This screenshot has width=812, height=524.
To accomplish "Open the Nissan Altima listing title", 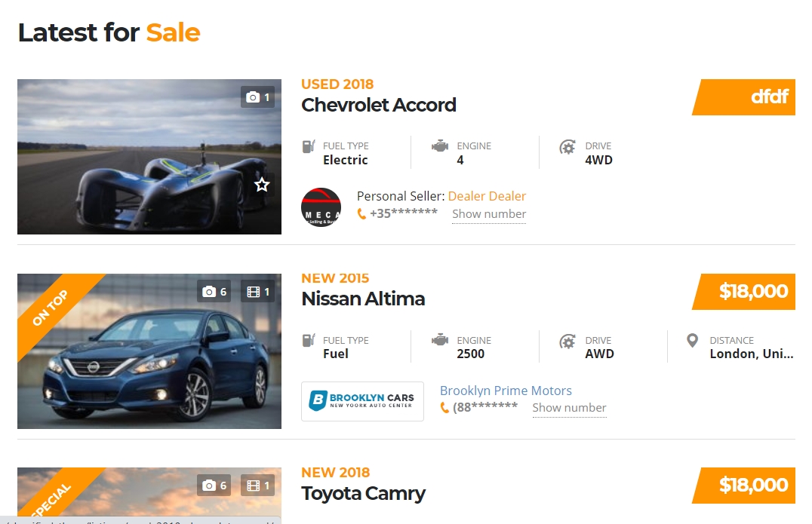I will pos(363,299).
